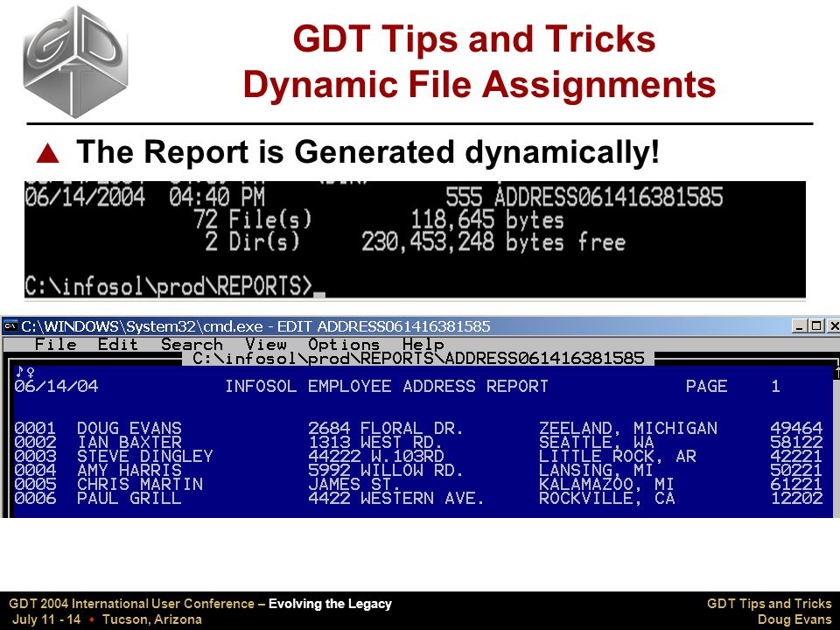Click the red triangle bullet marker
Viewport: 840px width, 630px height.
47,153
